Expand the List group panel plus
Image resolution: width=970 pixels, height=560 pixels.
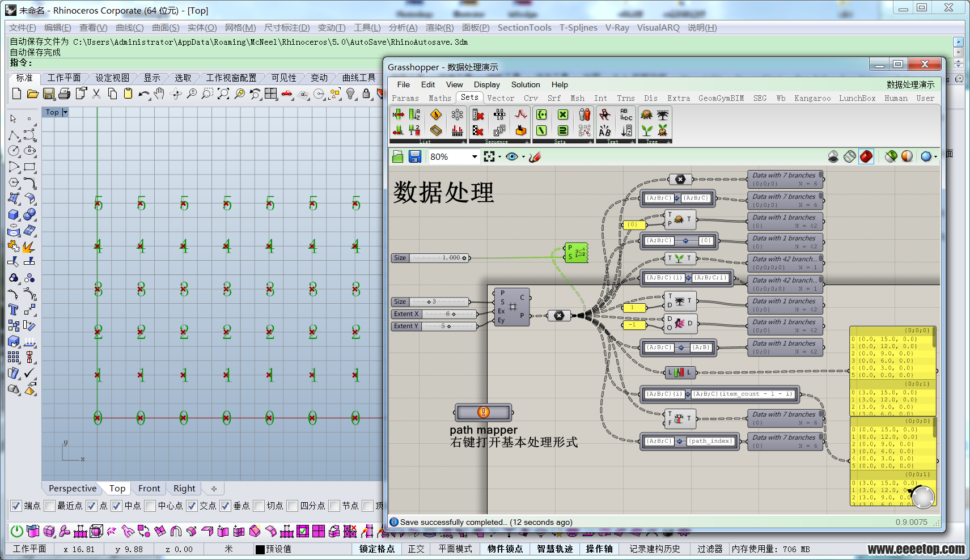[464, 142]
